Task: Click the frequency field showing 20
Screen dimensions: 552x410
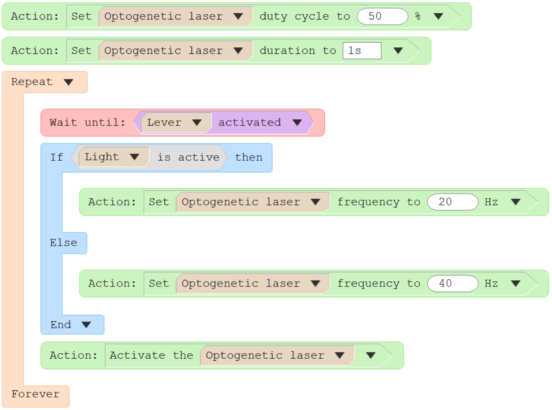Action: click(x=453, y=202)
